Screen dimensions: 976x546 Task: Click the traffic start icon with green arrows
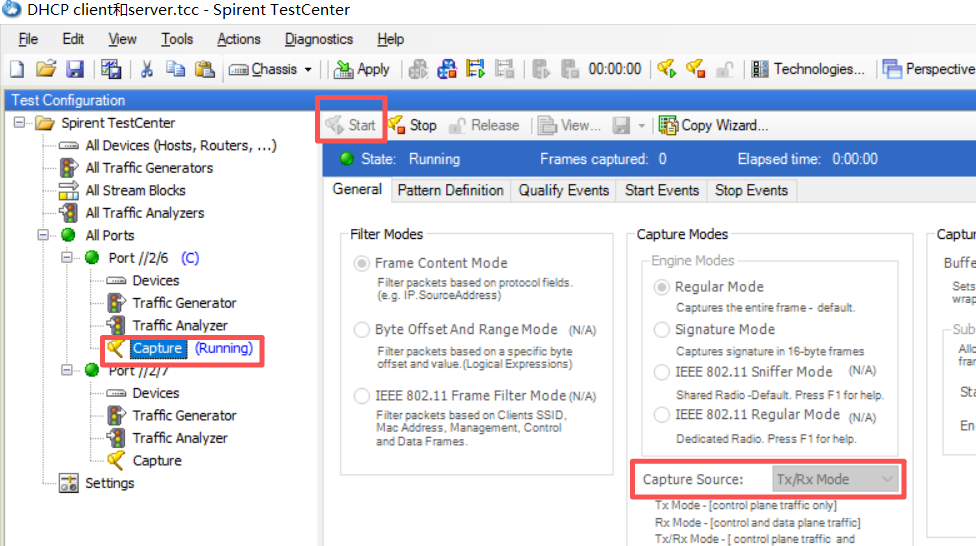tap(476, 69)
